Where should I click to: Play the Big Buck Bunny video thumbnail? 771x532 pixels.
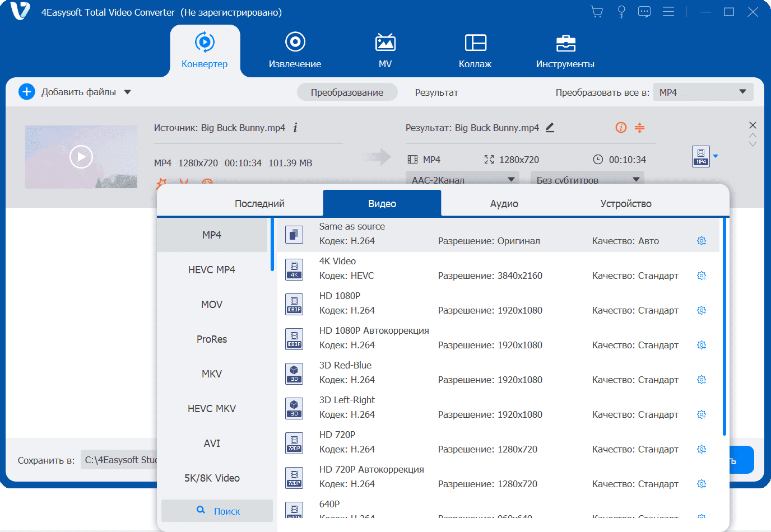click(x=81, y=157)
